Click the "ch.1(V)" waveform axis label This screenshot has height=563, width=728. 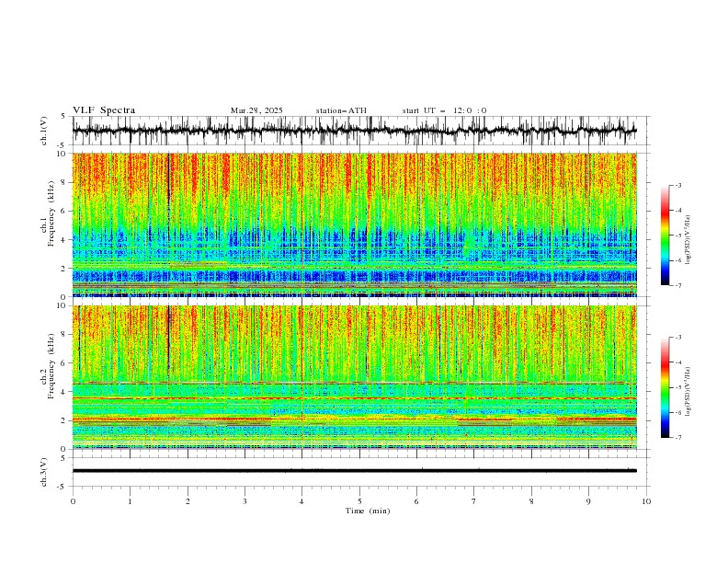(44, 131)
